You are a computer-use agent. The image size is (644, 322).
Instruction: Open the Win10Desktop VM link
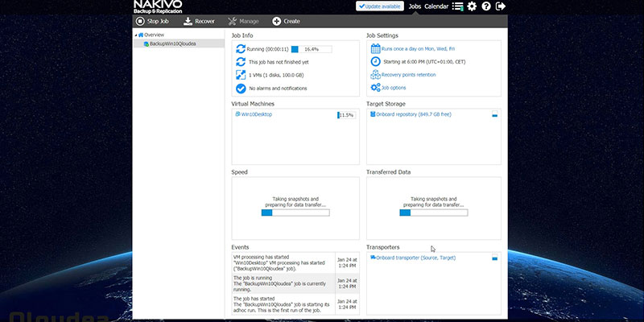click(x=256, y=114)
